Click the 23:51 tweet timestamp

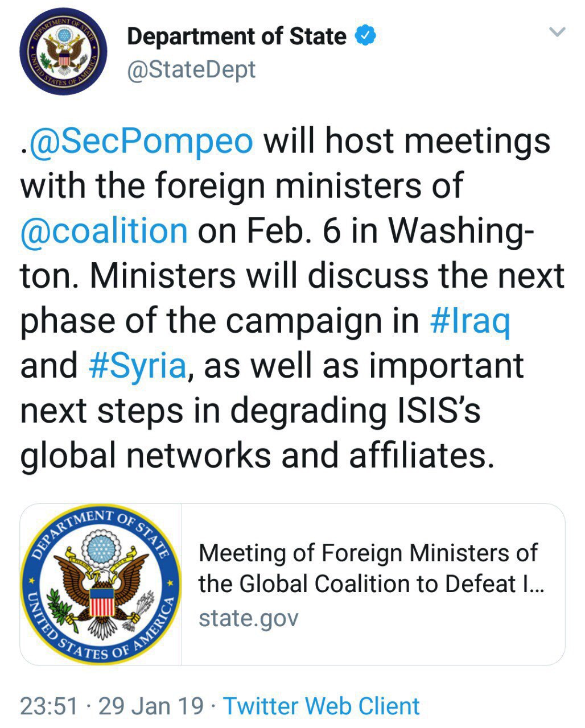point(49,706)
